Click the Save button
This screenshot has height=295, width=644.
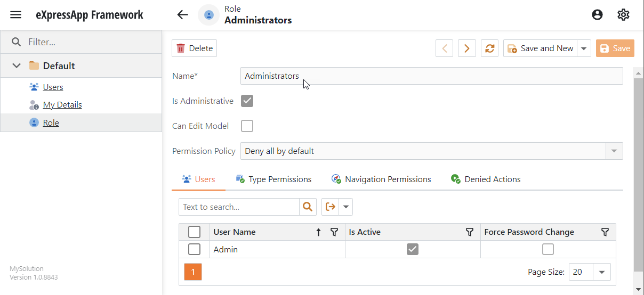[615, 48]
